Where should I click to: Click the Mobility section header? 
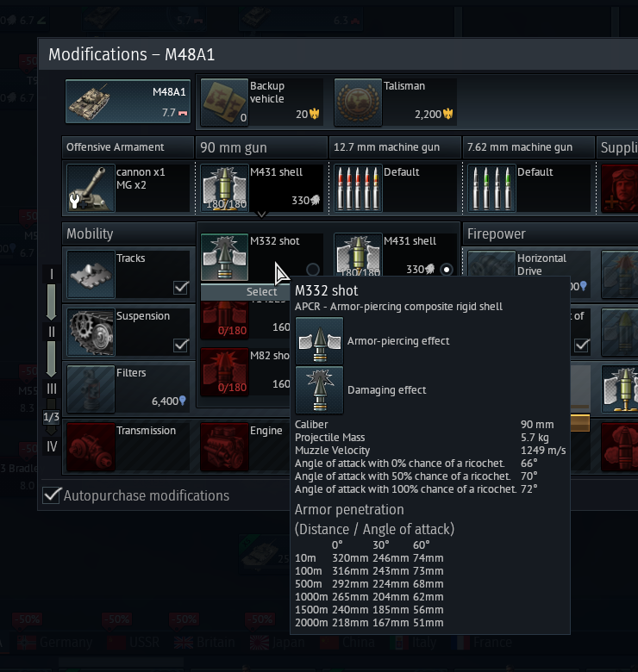coord(128,234)
